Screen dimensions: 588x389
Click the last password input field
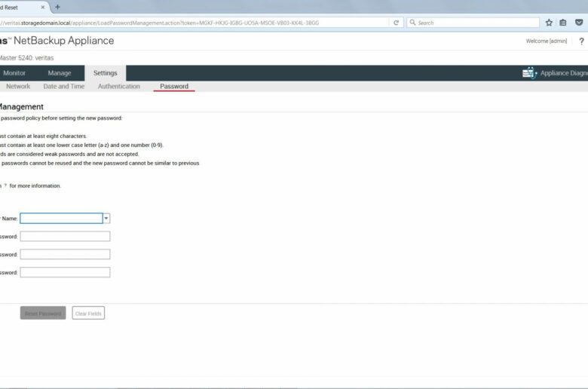[65, 272]
